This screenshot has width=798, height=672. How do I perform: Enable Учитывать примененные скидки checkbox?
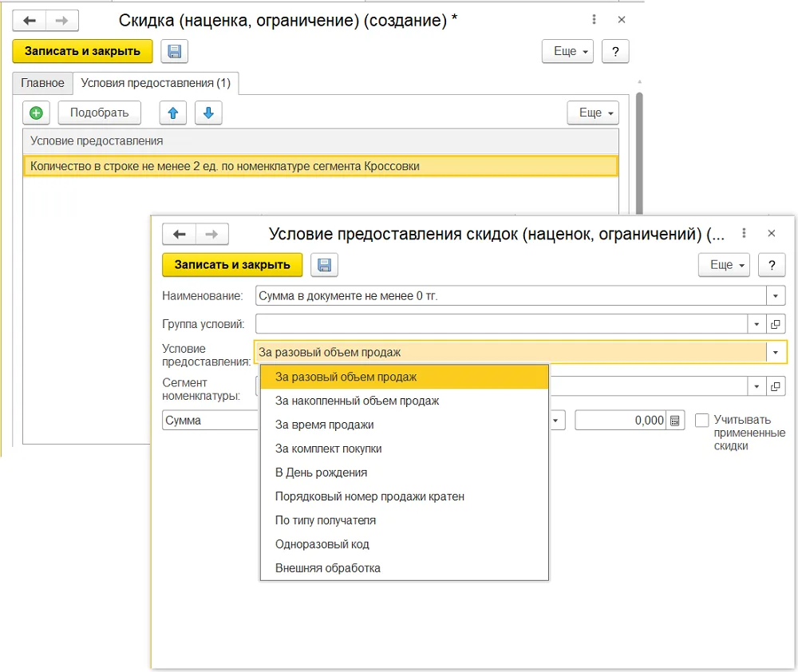[x=701, y=420]
